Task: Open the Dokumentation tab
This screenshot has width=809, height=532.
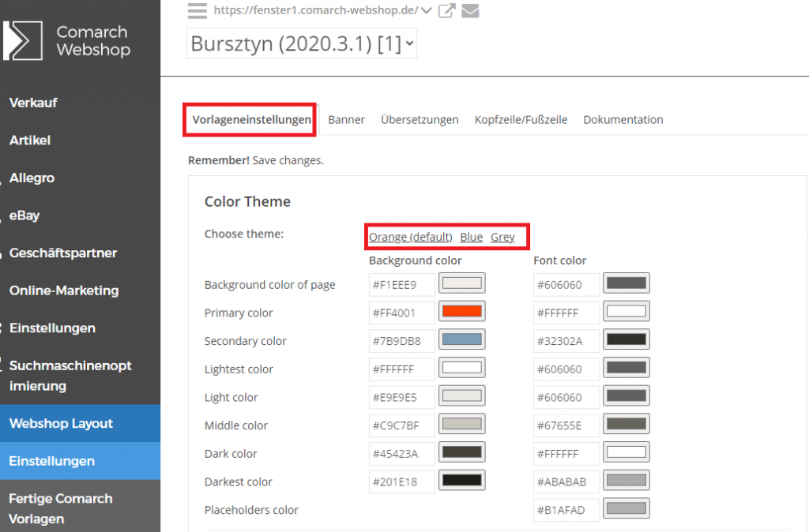Action: tap(623, 120)
